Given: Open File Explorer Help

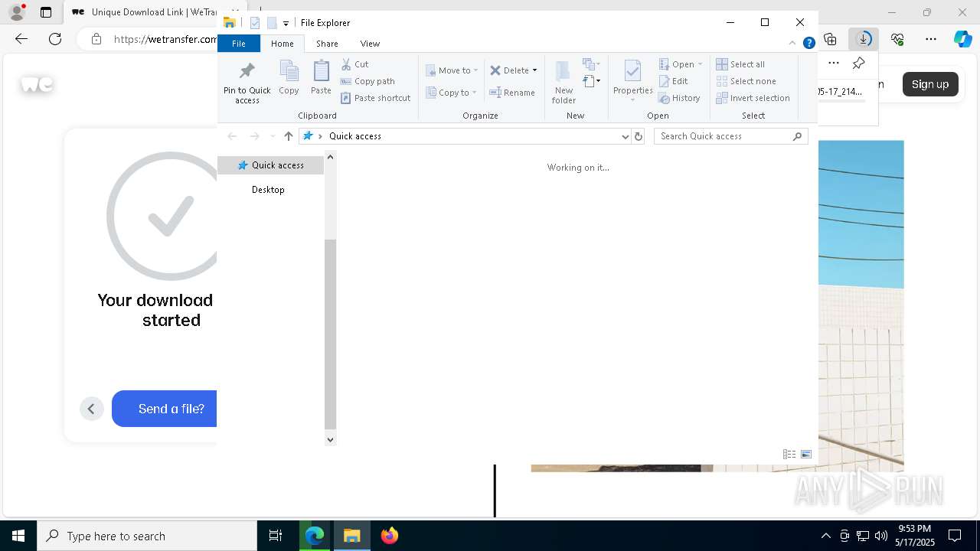Looking at the screenshot, I should pyautogui.click(x=808, y=43).
